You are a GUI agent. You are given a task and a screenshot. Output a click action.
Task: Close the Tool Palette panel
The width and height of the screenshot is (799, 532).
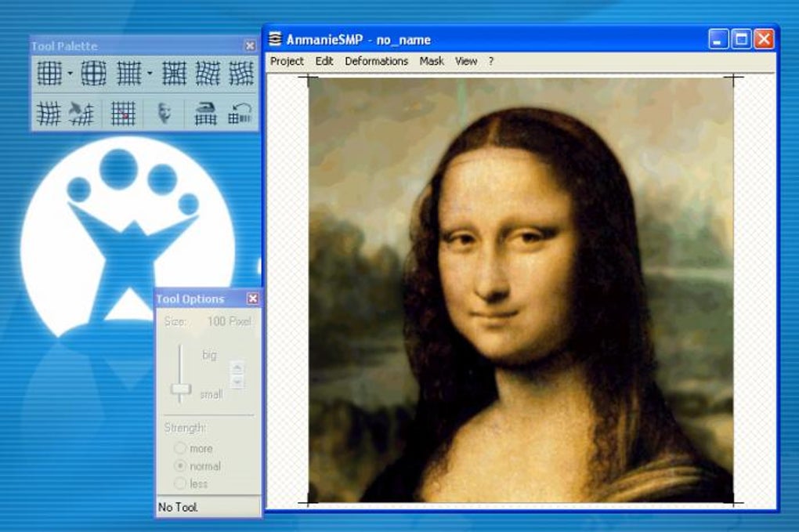250,46
